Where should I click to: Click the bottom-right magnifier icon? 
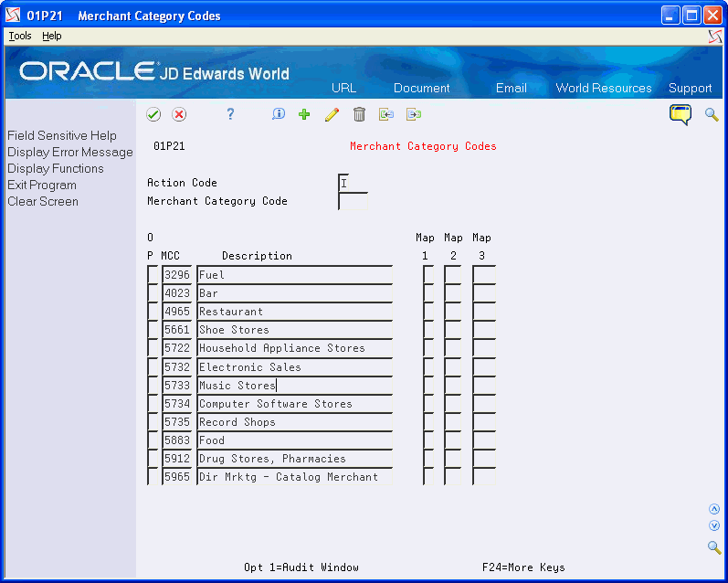(x=714, y=547)
